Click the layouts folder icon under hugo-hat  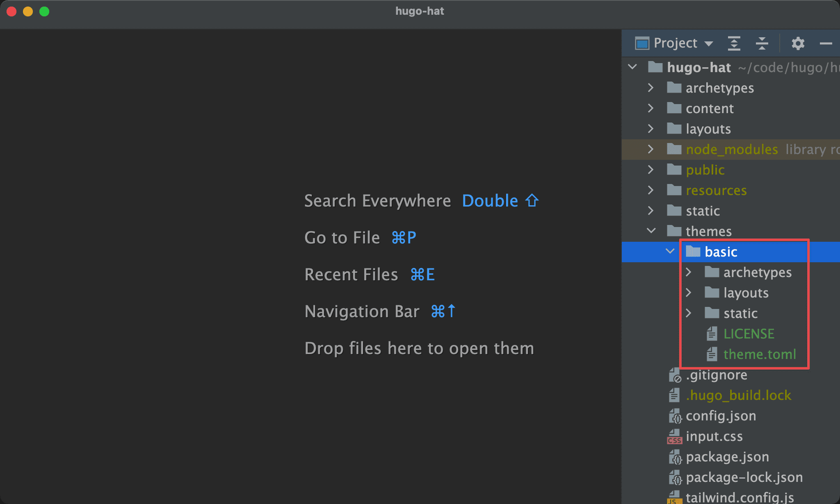point(674,128)
